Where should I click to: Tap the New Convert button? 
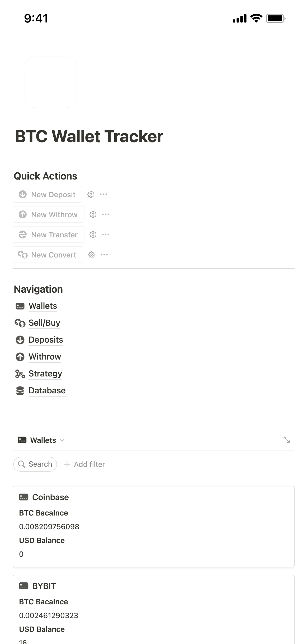[x=48, y=255]
